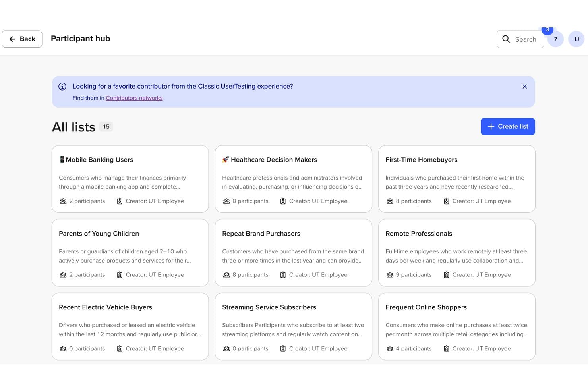Click the notification badge showing 3
This screenshot has width=588, height=392.
(x=547, y=30)
